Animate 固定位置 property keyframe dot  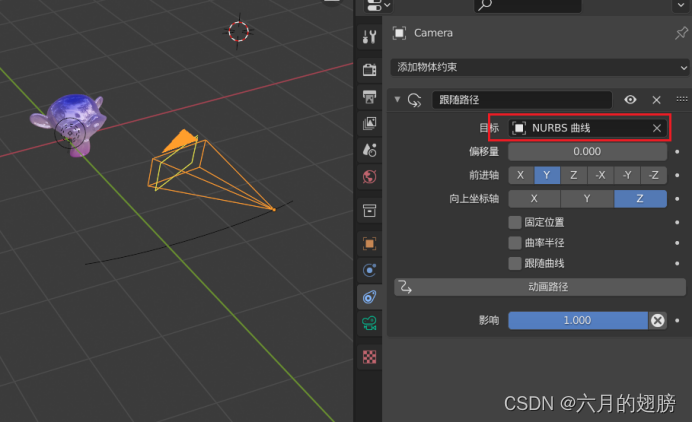[x=677, y=222]
